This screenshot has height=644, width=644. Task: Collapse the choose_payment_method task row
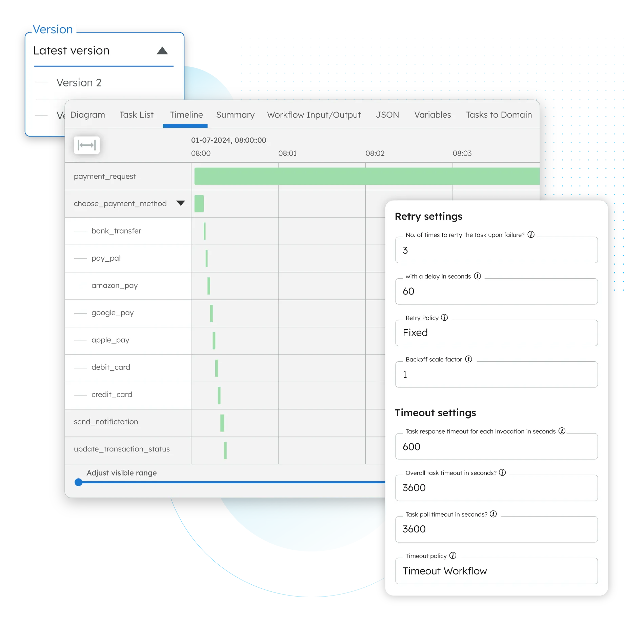click(181, 203)
